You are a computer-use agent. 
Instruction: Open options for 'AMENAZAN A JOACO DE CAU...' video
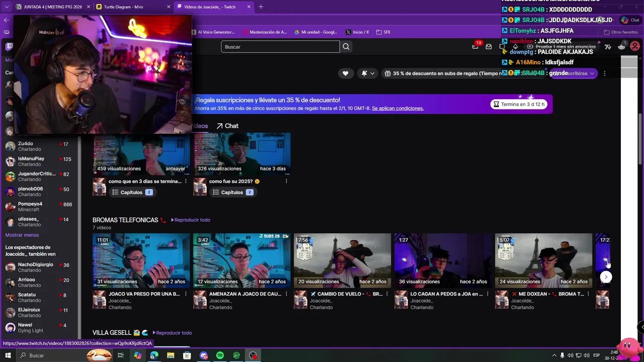pyautogui.click(x=286, y=294)
